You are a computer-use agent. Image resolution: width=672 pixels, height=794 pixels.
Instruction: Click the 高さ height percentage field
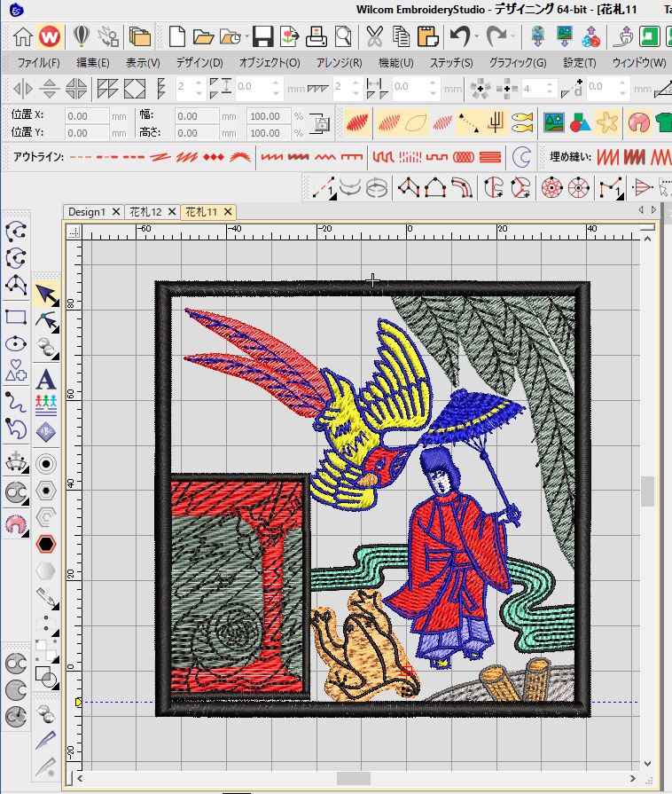269,133
